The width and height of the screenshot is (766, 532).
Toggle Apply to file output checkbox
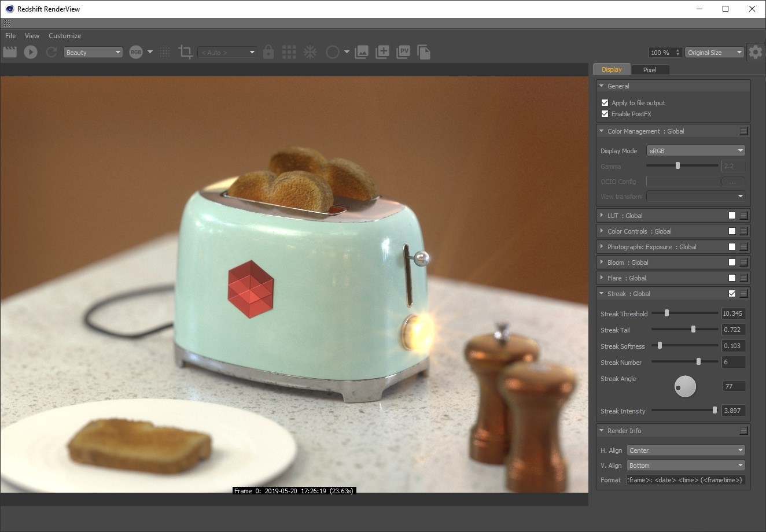(x=605, y=102)
